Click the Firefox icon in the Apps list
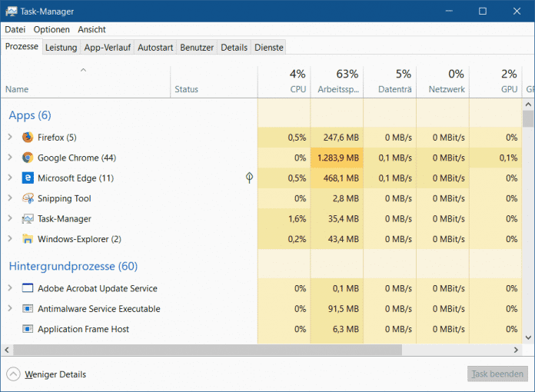535x392 pixels. coord(28,138)
